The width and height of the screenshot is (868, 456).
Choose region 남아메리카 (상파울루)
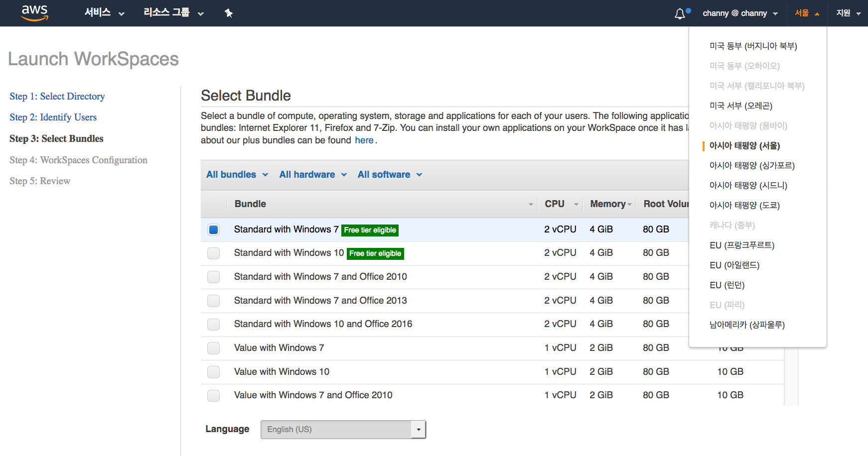coord(747,325)
